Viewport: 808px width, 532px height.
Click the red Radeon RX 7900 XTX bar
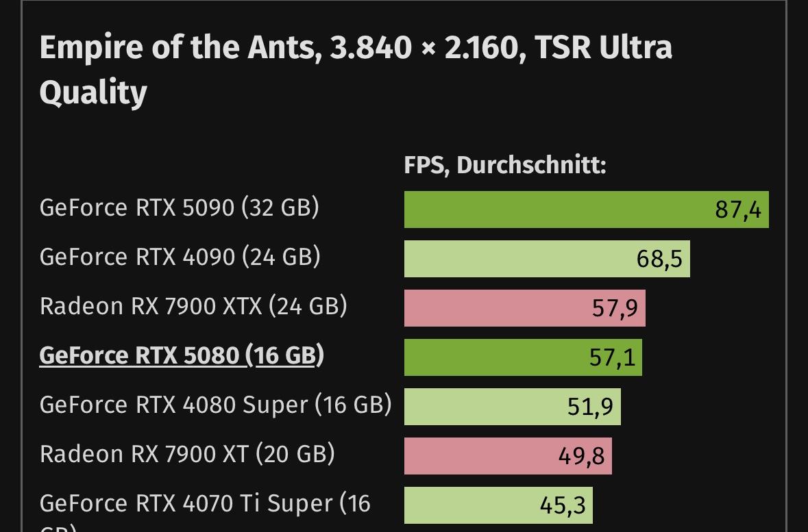493,308
